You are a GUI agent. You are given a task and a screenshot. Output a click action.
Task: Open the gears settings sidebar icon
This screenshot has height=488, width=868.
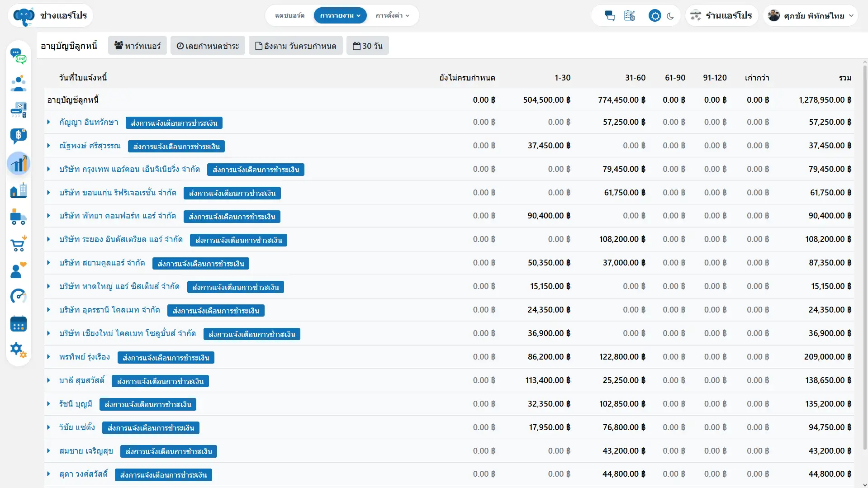pos(19,350)
